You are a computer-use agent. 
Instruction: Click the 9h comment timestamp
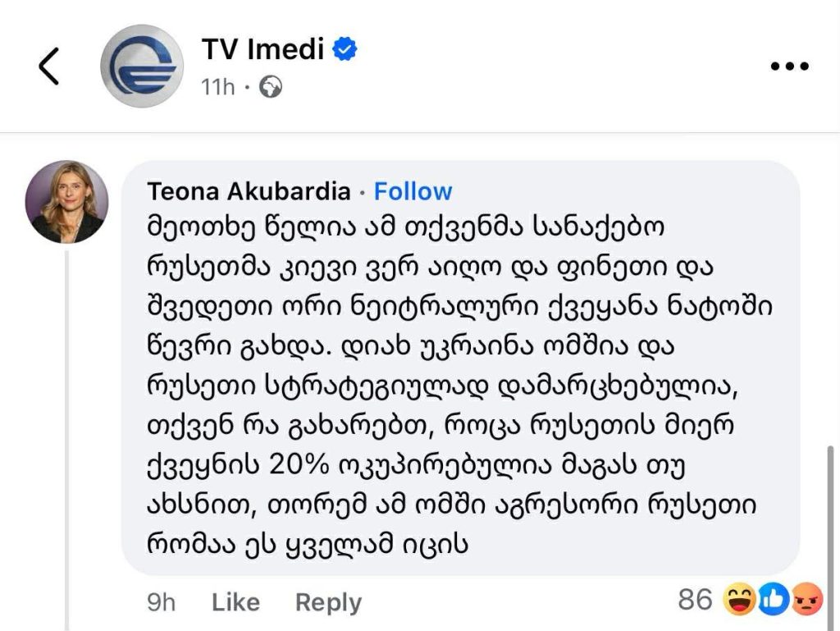[161, 602]
